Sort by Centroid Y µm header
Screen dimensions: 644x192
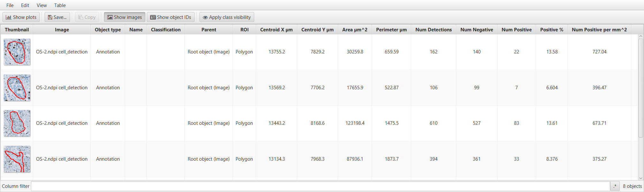318,29
